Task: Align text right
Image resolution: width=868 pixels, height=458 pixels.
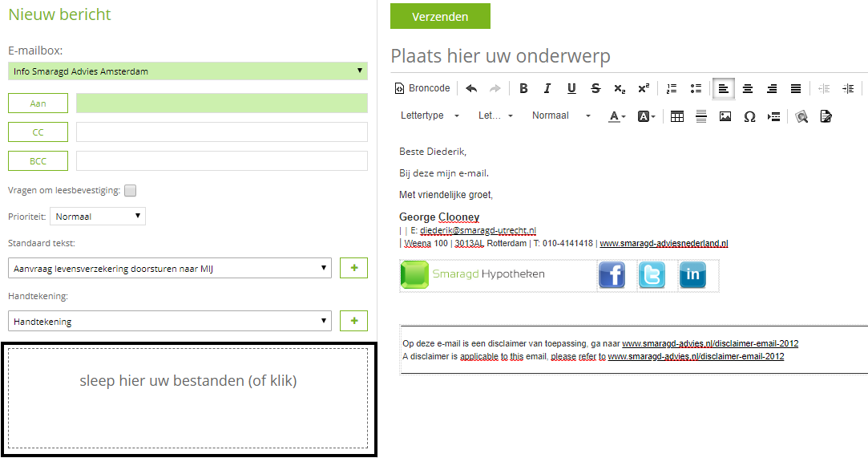Action: [x=772, y=88]
